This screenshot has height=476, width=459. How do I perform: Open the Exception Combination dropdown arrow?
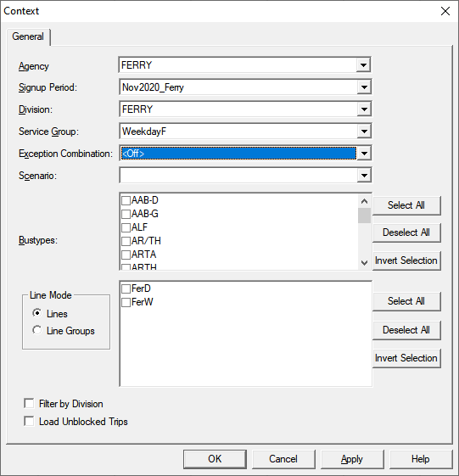pos(364,154)
